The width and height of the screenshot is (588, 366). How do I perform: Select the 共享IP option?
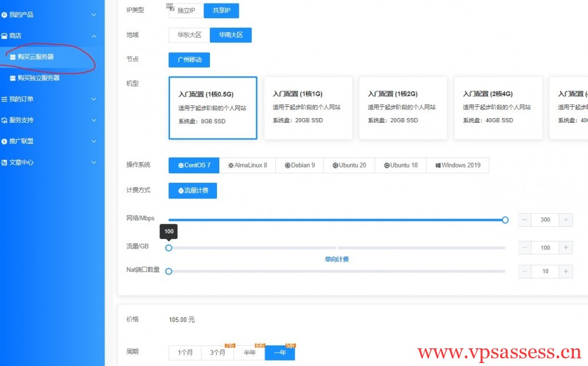[222, 11]
